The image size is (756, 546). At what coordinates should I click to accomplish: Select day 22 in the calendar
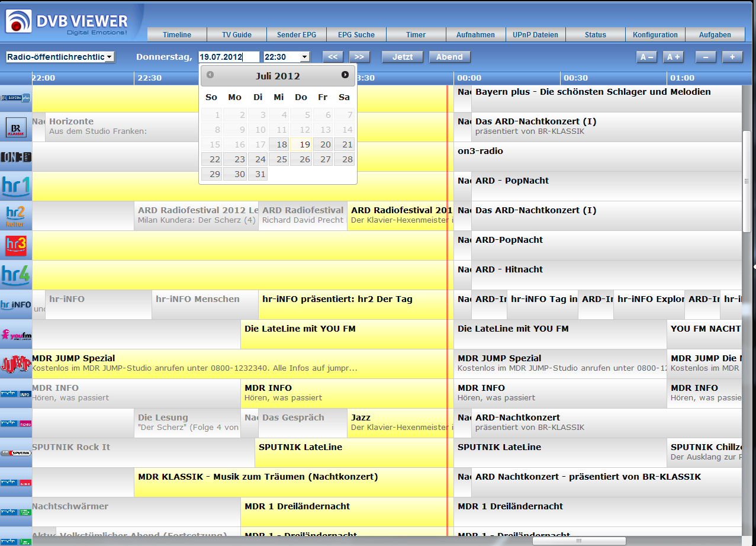[212, 159]
